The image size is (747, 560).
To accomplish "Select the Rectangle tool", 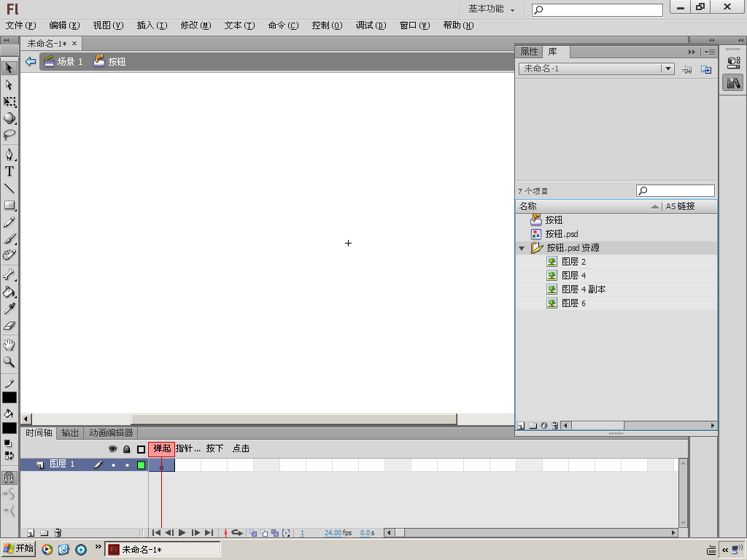I will point(9,205).
